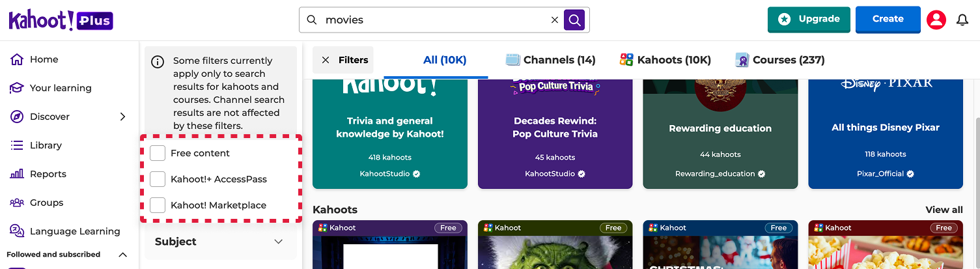Viewport: 980px width, 269px height.
Task: Click the Channels tab icon
Action: coord(513,60)
